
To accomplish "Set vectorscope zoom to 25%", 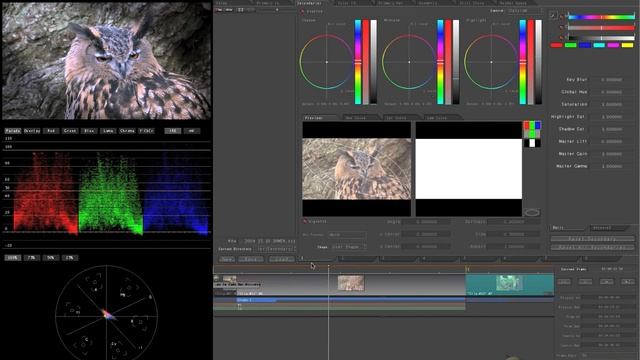I will 70,258.
